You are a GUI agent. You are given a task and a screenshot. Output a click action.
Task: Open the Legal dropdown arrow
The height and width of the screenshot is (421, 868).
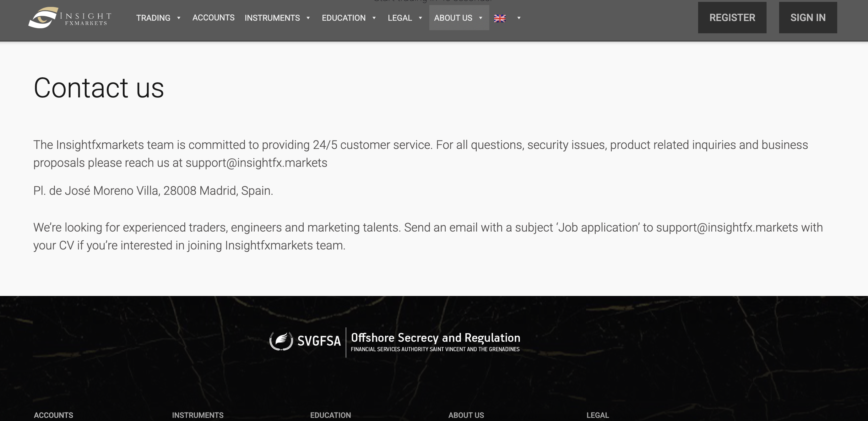[420, 18]
